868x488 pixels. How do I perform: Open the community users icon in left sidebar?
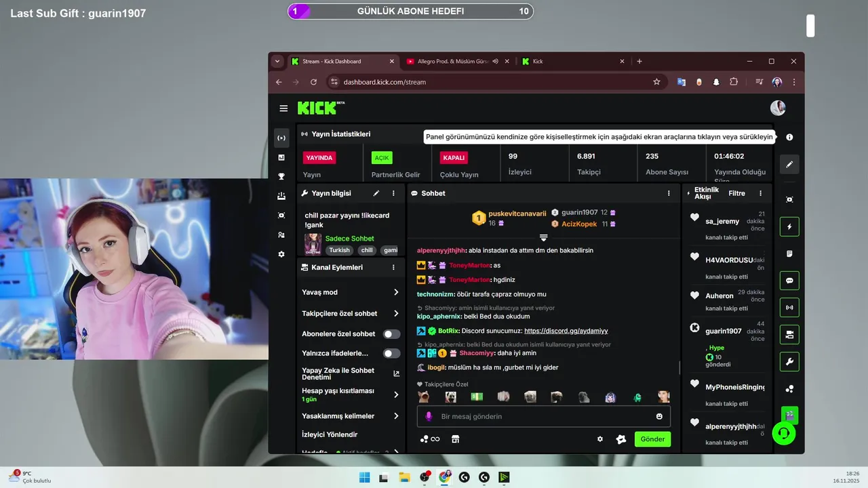[281, 235]
